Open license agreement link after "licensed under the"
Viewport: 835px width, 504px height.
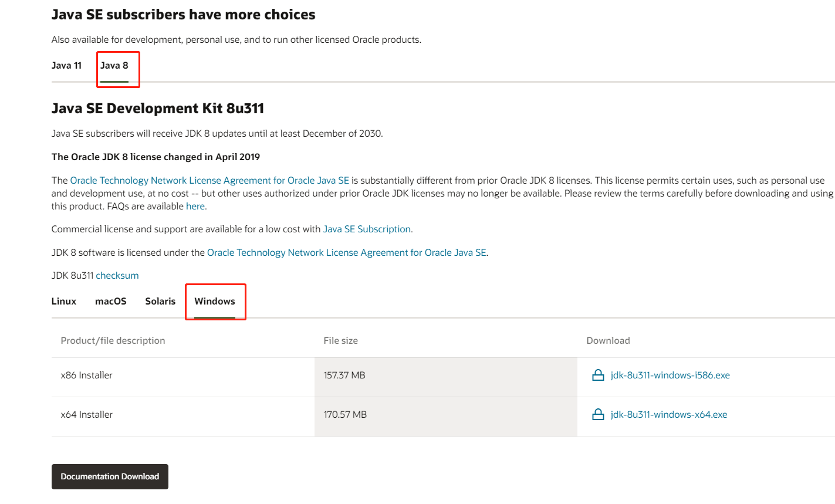347,253
